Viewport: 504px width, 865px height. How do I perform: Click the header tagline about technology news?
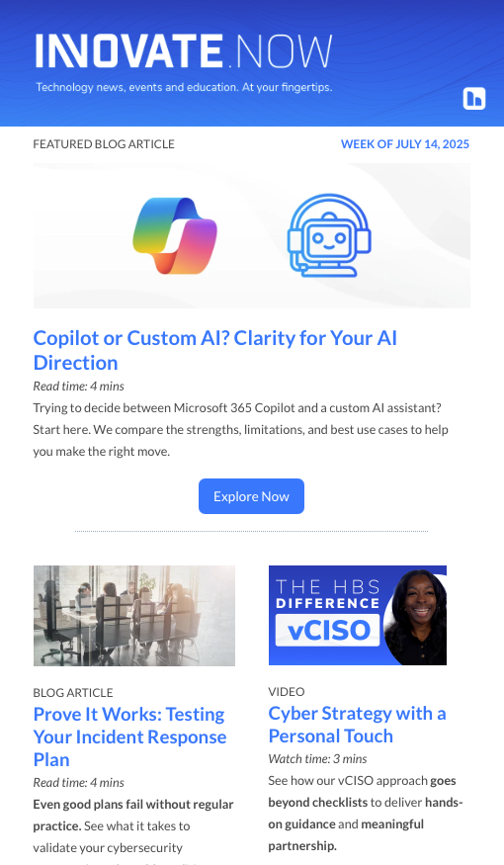(184, 87)
